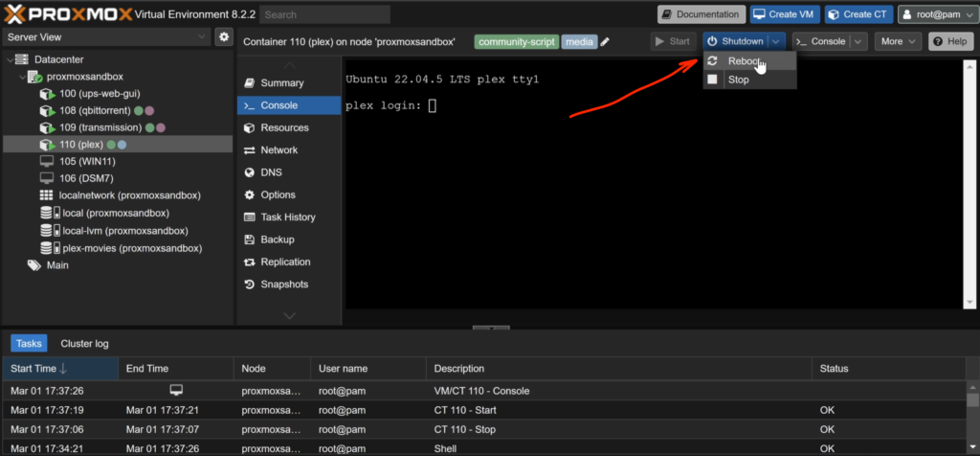Sort by the Start Time column header

60,369
